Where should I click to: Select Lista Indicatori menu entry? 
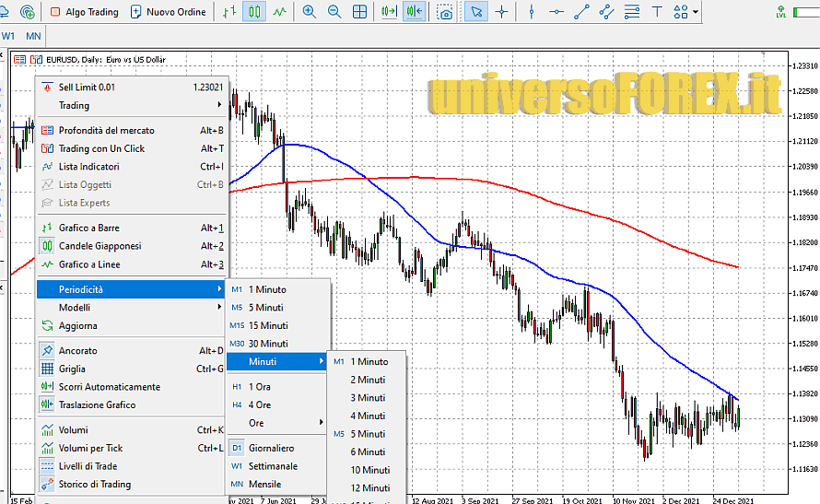point(88,167)
